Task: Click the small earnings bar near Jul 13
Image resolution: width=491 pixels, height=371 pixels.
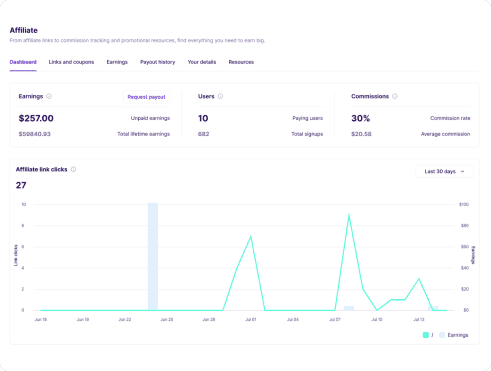Action: coord(433,308)
